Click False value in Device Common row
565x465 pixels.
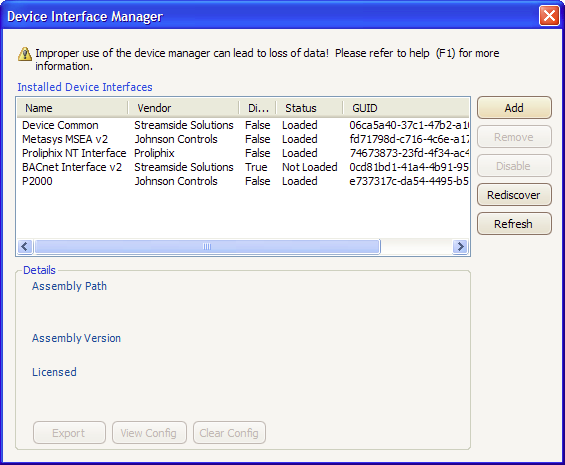258,125
